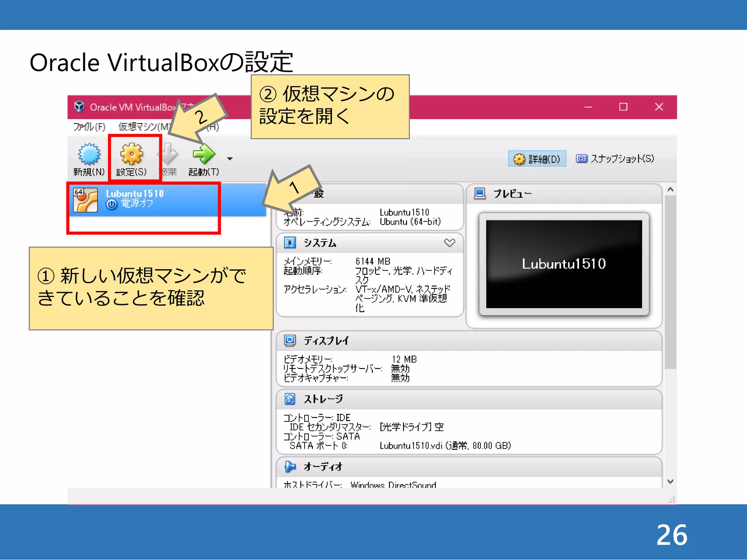Screen dimensions: 747x560
Task: Open the ディスプレイ section header link
Action: [326, 341]
